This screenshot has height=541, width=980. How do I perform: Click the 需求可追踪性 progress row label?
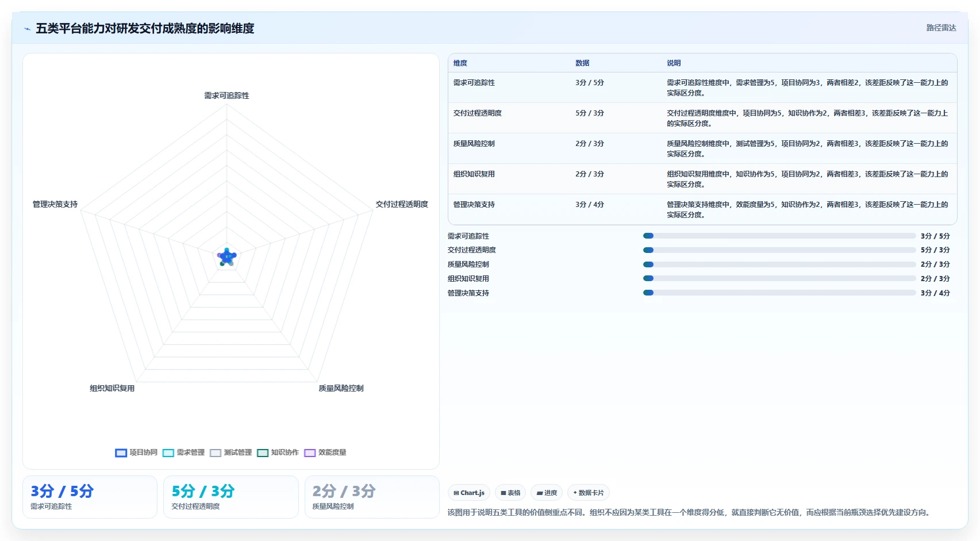(468, 236)
